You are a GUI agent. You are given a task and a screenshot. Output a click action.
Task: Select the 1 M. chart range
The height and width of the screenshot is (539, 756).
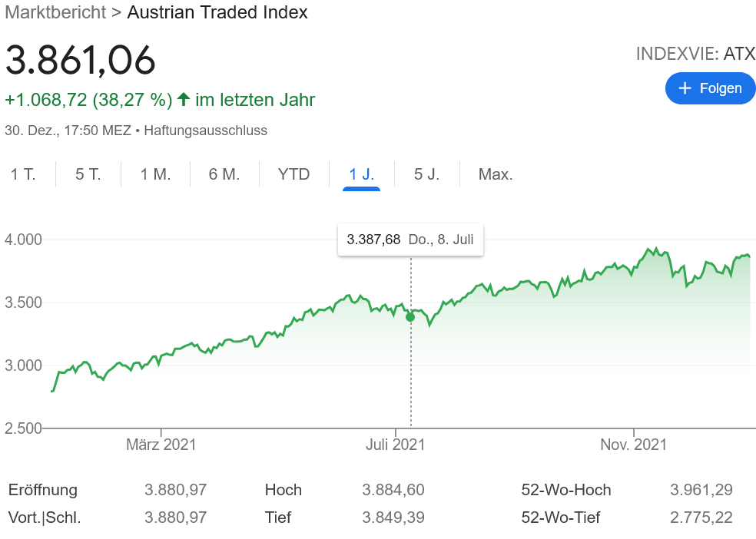pyautogui.click(x=155, y=174)
